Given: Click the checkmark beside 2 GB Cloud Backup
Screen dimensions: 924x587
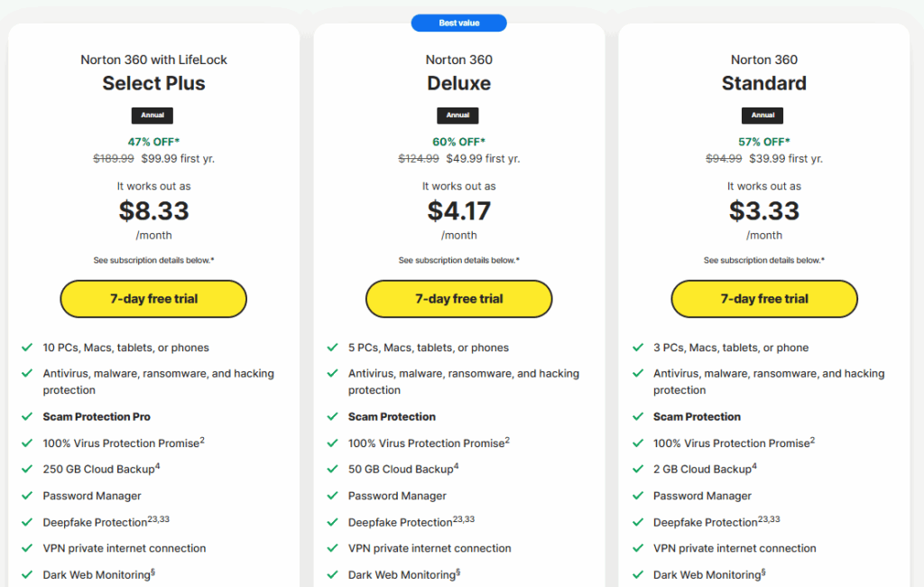Looking at the screenshot, I should tap(635, 469).
